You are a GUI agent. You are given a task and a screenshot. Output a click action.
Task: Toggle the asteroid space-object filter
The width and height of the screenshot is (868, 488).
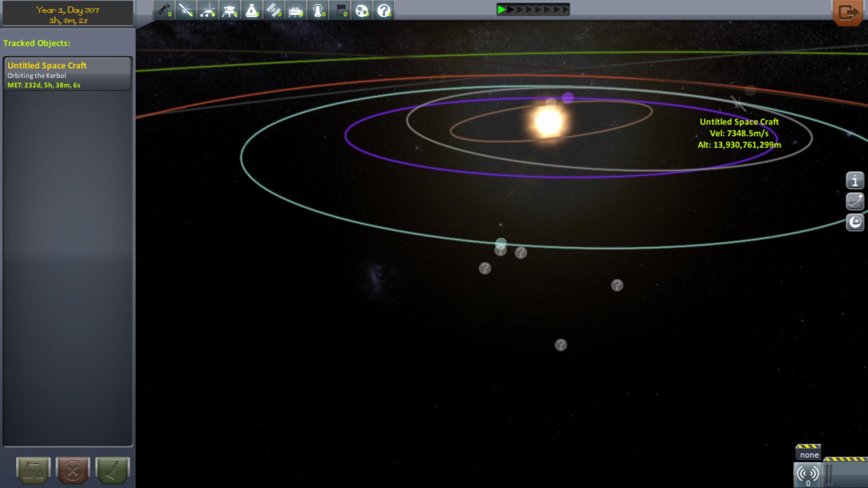(362, 10)
